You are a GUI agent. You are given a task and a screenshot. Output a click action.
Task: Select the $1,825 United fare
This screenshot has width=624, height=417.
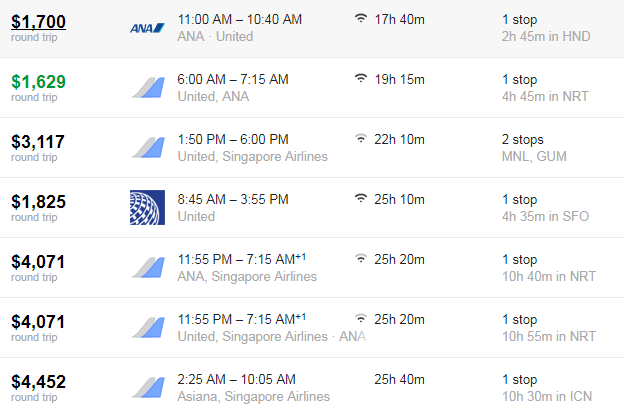coord(38,202)
